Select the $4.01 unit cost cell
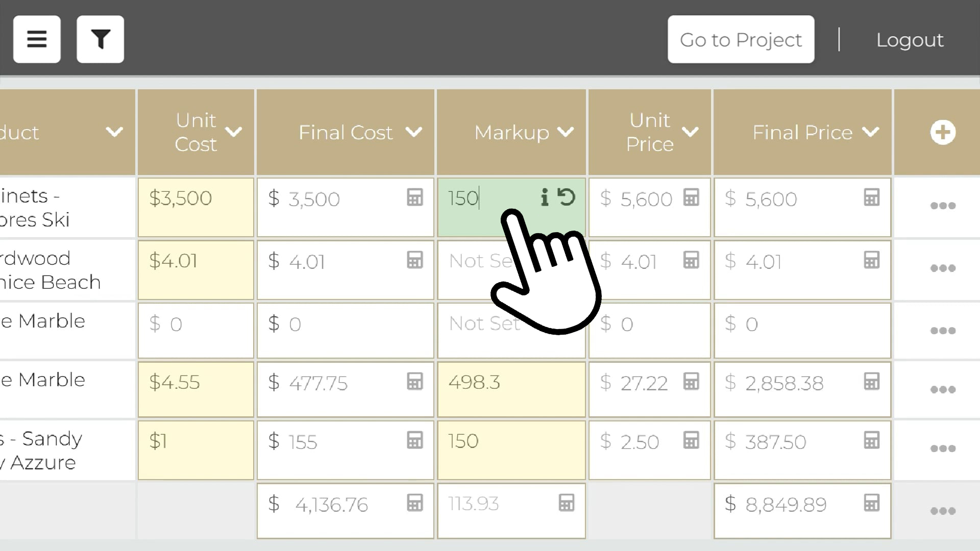The height and width of the screenshot is (551, 980). pyautogui.click(x=196, y=270)
